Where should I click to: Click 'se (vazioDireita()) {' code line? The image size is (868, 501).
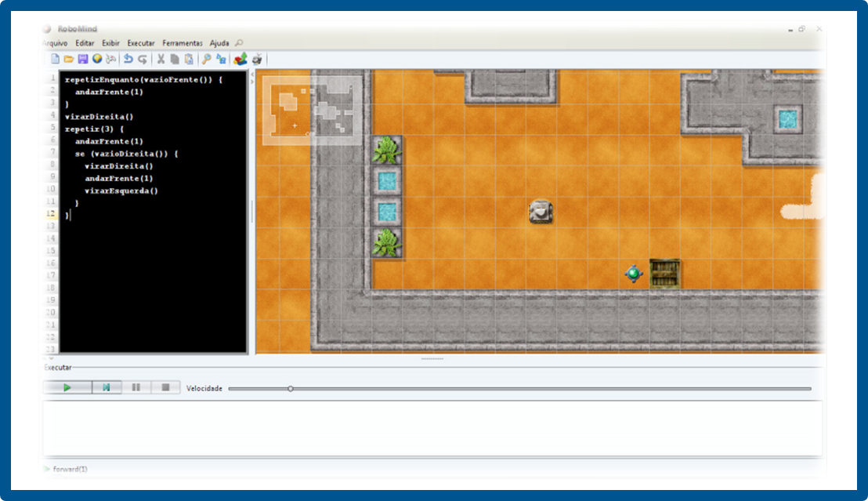pos(127,154)
